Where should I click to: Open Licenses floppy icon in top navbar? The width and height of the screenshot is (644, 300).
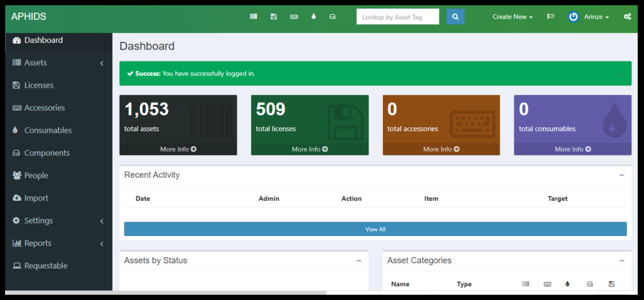point(274,17)
